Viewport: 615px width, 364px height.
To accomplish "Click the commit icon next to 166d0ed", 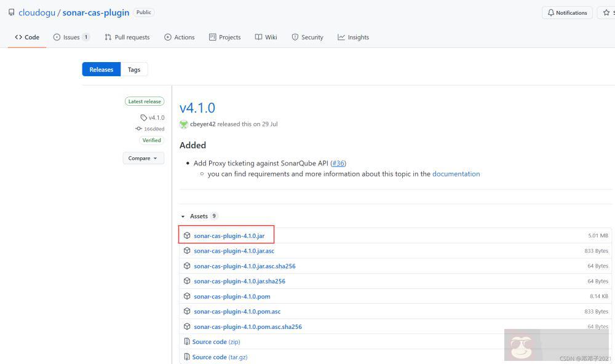I will click(138, 129).
